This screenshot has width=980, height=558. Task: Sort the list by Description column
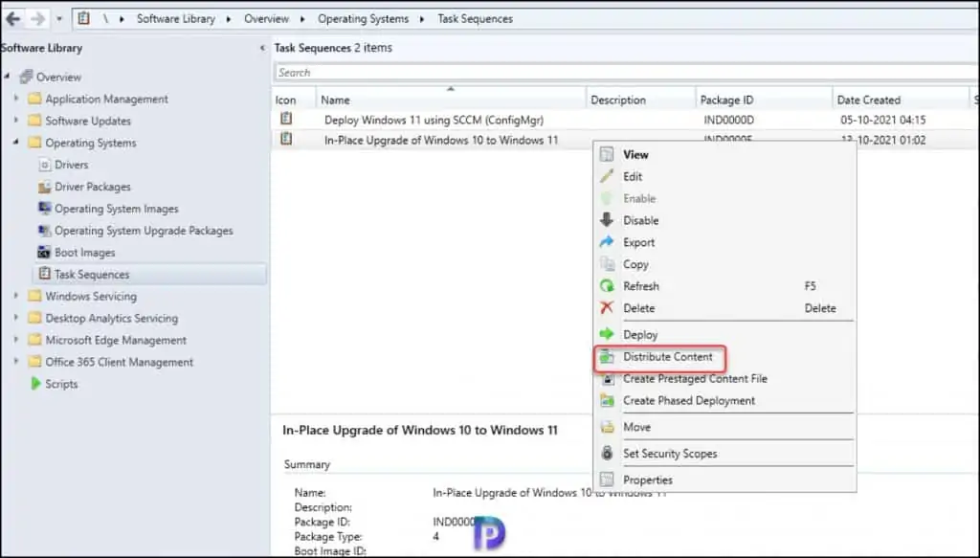(640, 100)
